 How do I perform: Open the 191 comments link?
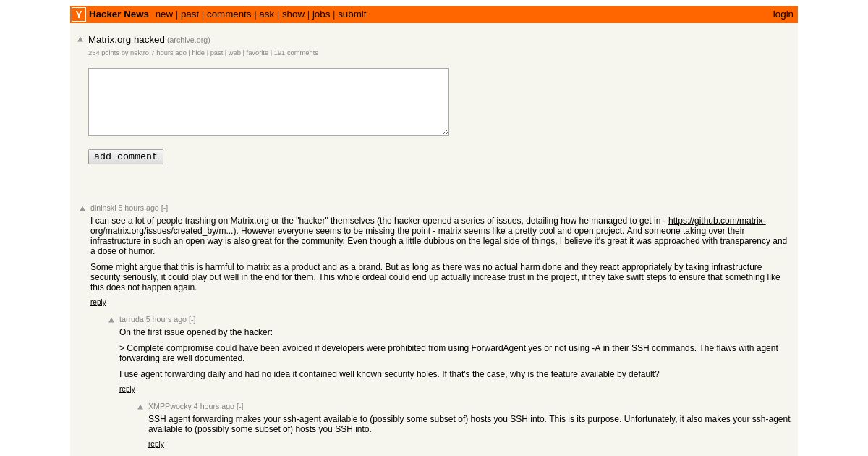pyautogui.click(x=296, y=53)
